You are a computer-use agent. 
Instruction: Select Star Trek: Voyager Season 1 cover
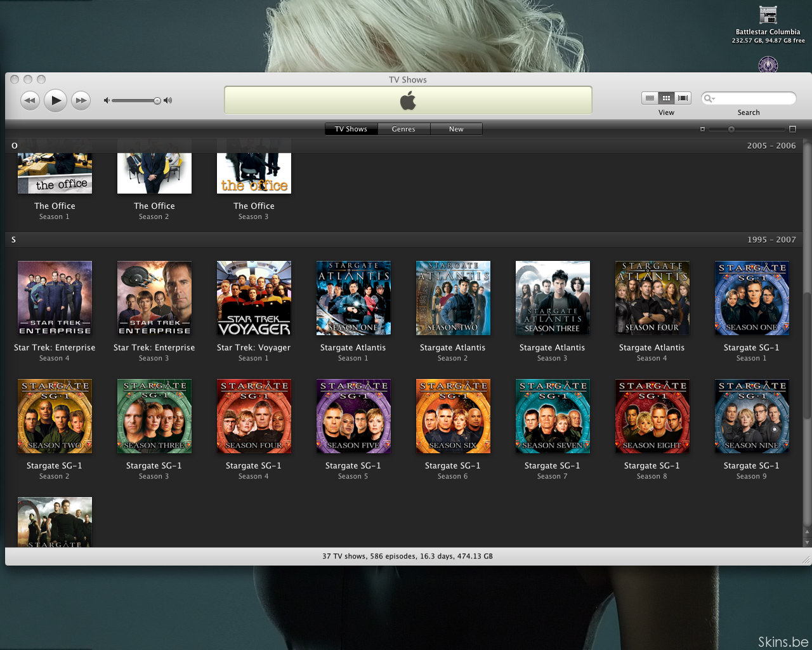[x=254, y=298]
